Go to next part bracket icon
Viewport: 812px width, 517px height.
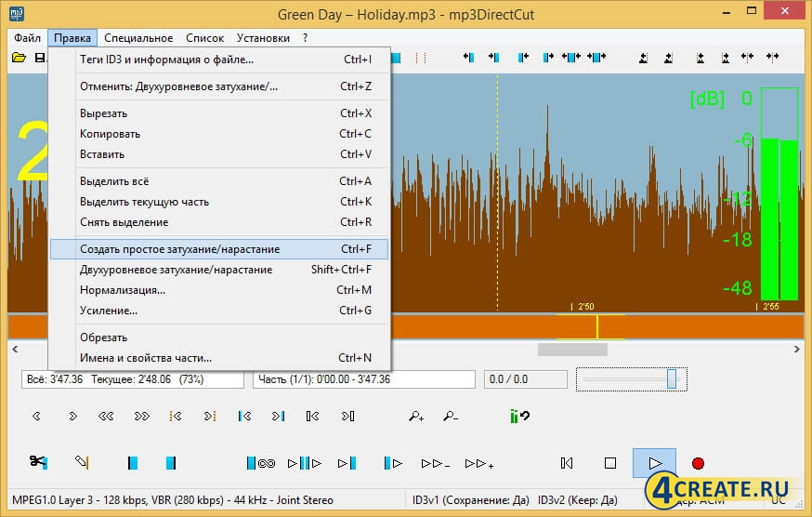click(348, 416)
